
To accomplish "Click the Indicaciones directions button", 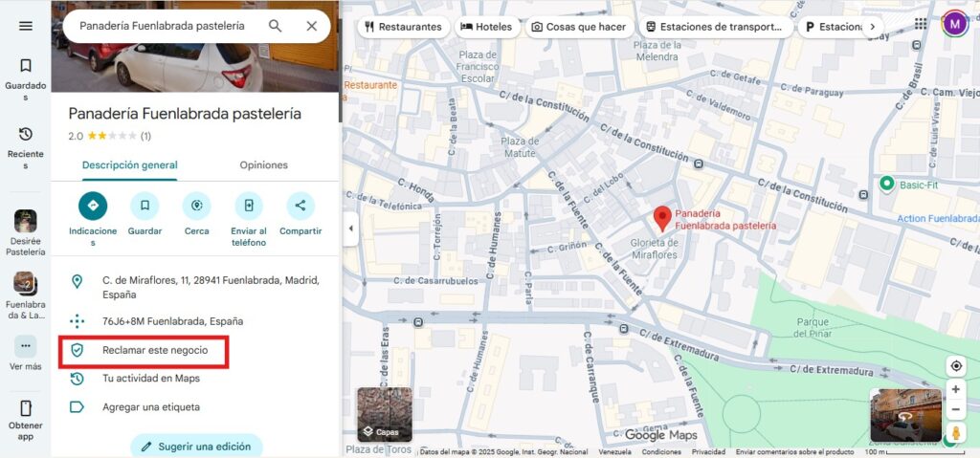I will point(93,206).
